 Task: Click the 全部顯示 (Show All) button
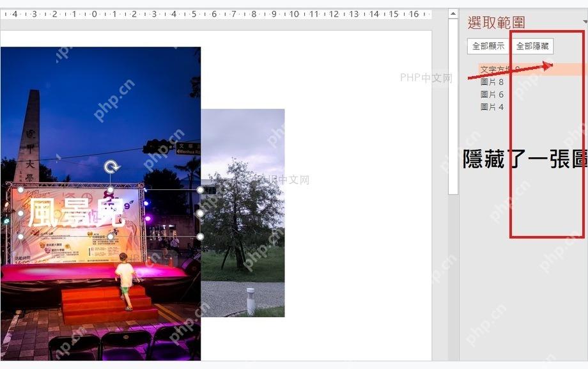click(x=488, y=46)
